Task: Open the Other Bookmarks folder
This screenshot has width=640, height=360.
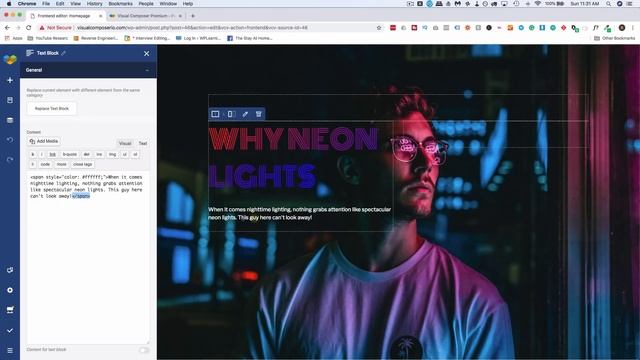Action: click(615, 38)
